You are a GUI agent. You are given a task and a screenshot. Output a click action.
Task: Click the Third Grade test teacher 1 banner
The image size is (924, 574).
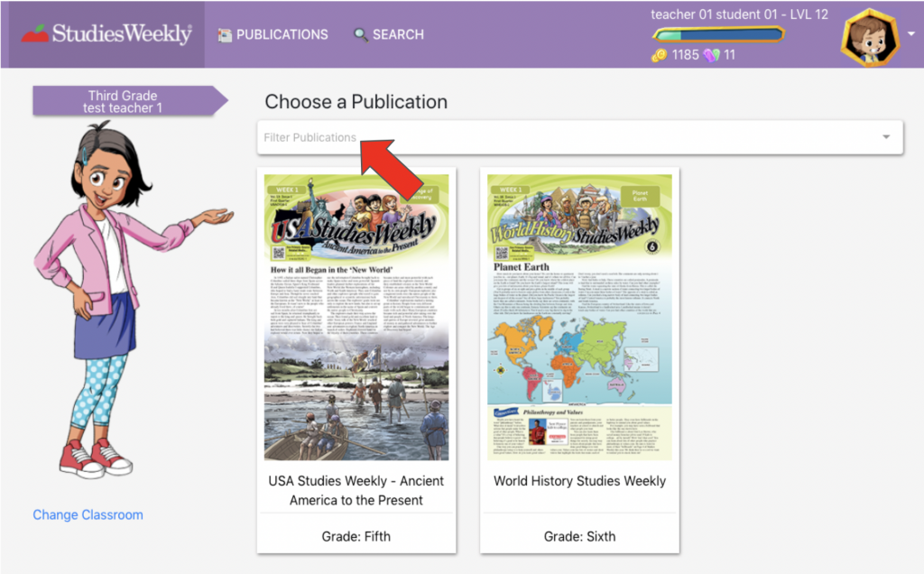(x=130, y=101)
